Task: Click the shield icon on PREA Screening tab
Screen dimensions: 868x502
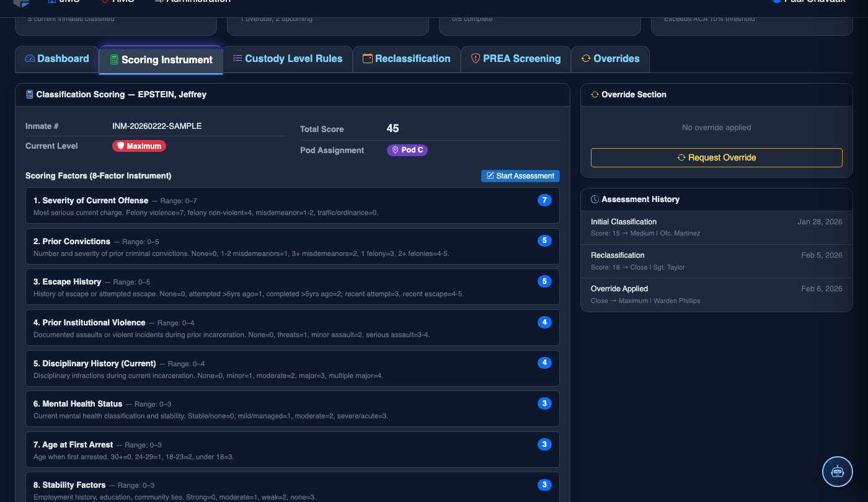Action: (476, 58)
